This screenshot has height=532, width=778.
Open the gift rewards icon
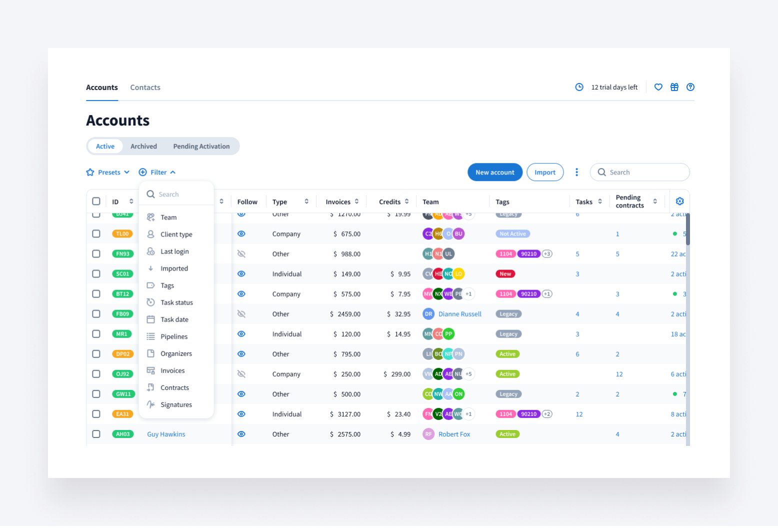pyautogui.click(x=674, y=87)
